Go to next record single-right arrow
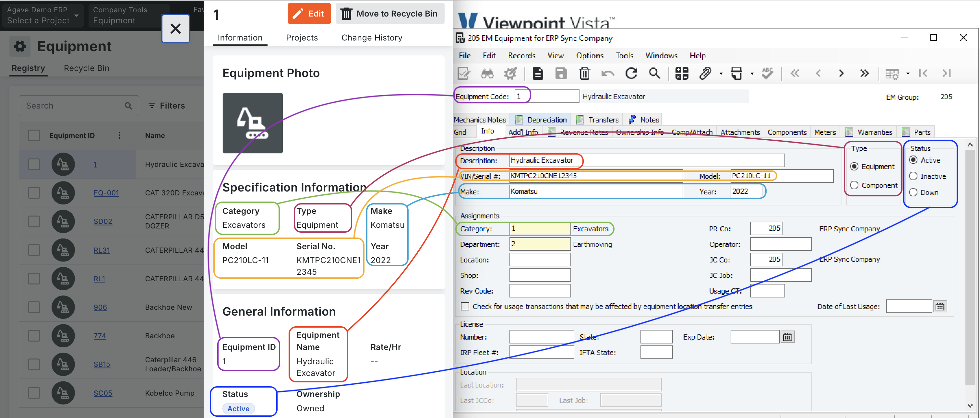The width and height of the screenshot is (980, 418). (841, 73)
